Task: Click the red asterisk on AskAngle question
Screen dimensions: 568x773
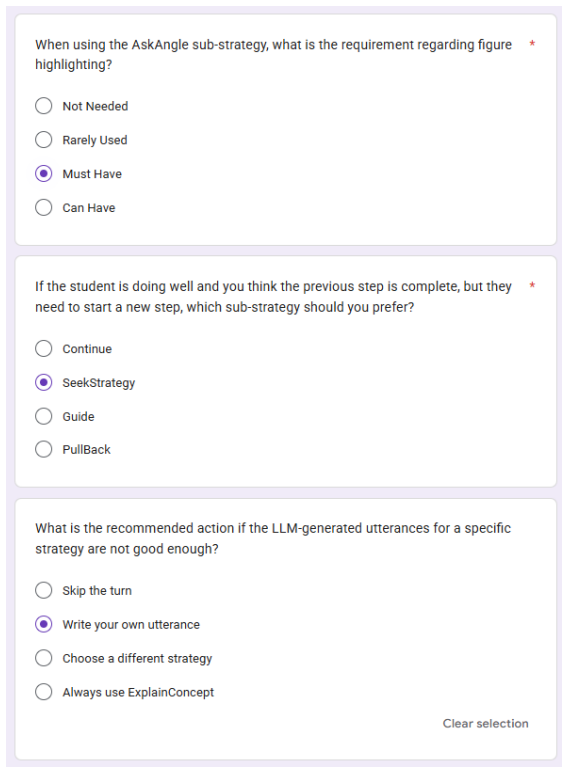Action: pyautogui.click(x=532, y=43)
